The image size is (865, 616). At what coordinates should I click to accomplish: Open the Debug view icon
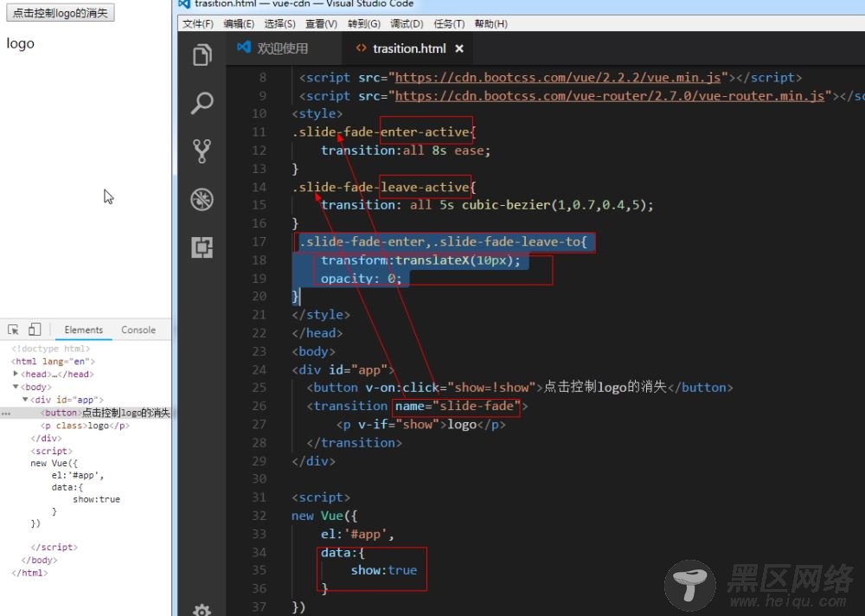click(x=202, y=199)
